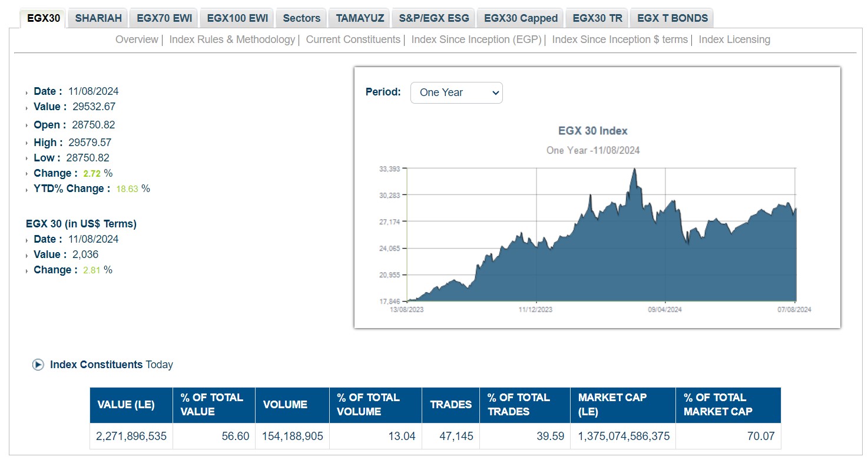The height and width of the screenshot is (463, 868).
Task: Click the % OF TOTAL VALUE column header
Action: tap(214, 405)
